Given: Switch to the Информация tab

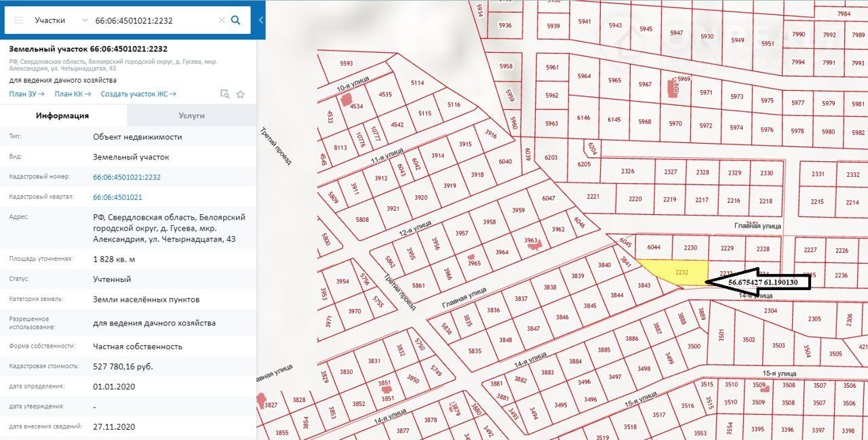Looking at the screenshot, I should click(x=62, y=116).
